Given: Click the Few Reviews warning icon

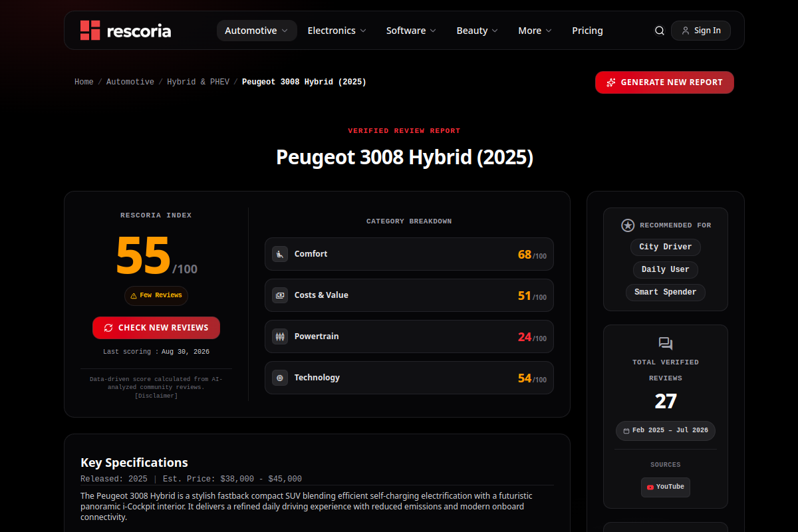Looking at the screenshot, I should (134, 296).
